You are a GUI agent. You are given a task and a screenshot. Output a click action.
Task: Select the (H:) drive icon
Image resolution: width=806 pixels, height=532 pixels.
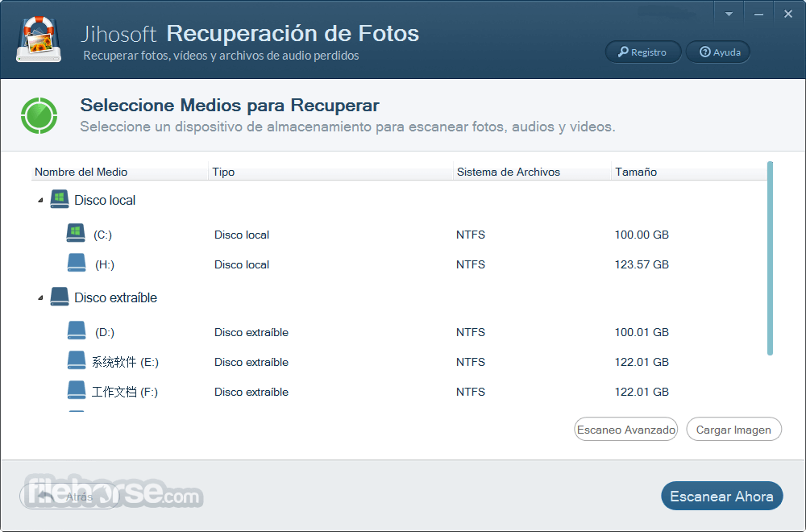[x=77, y=263]
